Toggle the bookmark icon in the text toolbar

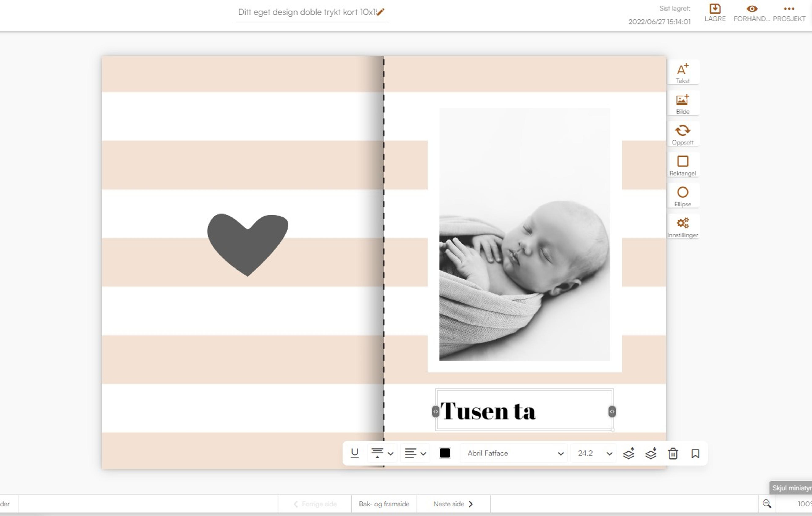(695, 453)
